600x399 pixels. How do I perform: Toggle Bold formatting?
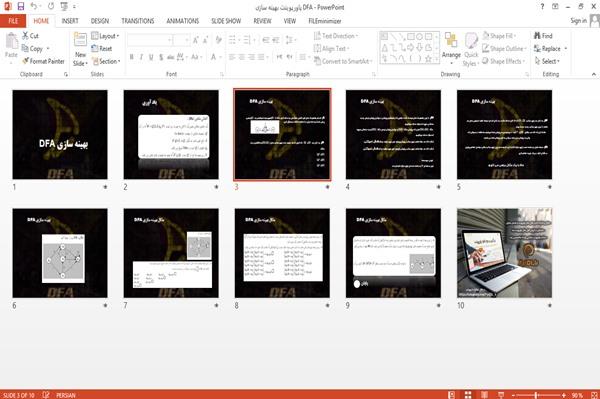coord(132,57)
